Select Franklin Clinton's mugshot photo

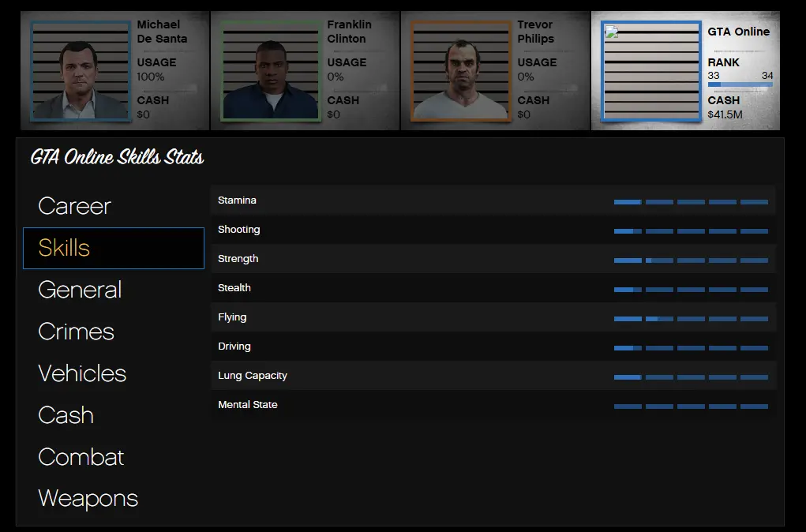[271, 71]
